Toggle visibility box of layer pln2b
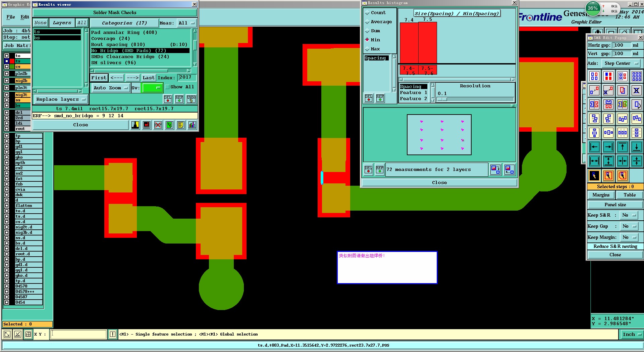 pyautogui.click(x=7, y=74)
